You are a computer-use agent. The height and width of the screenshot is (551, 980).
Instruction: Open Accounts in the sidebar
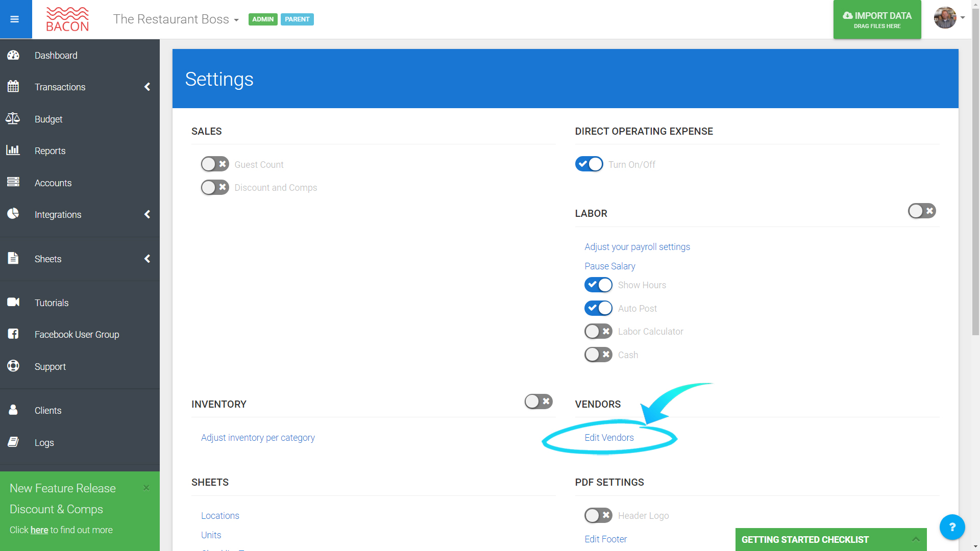tap(53, 183)
